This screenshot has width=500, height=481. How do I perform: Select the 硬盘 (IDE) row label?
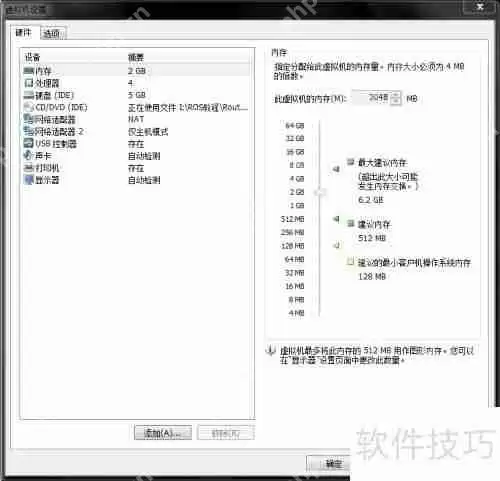pos(55,95)
